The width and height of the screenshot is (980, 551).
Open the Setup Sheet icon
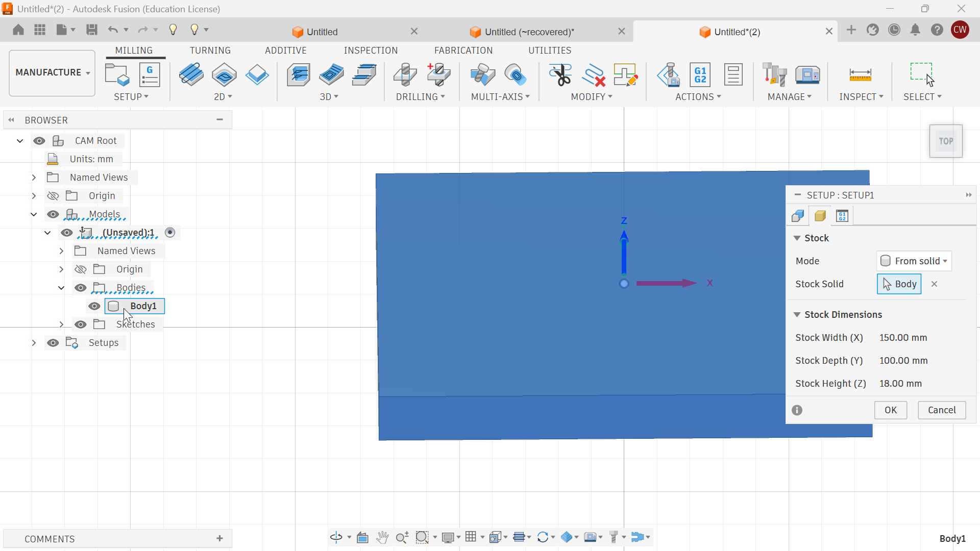coord(734,75)
